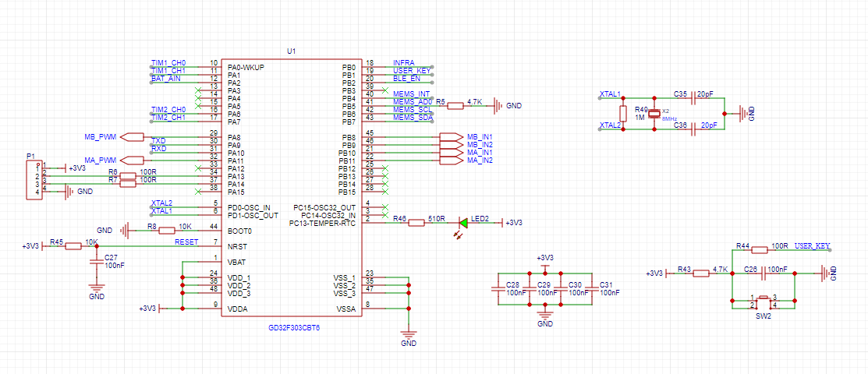Image resolution: width=868 pixels, height=374 pixels.
Task: Select the SW2 push-button switch symbol
Action: click(x=763, y=301)
